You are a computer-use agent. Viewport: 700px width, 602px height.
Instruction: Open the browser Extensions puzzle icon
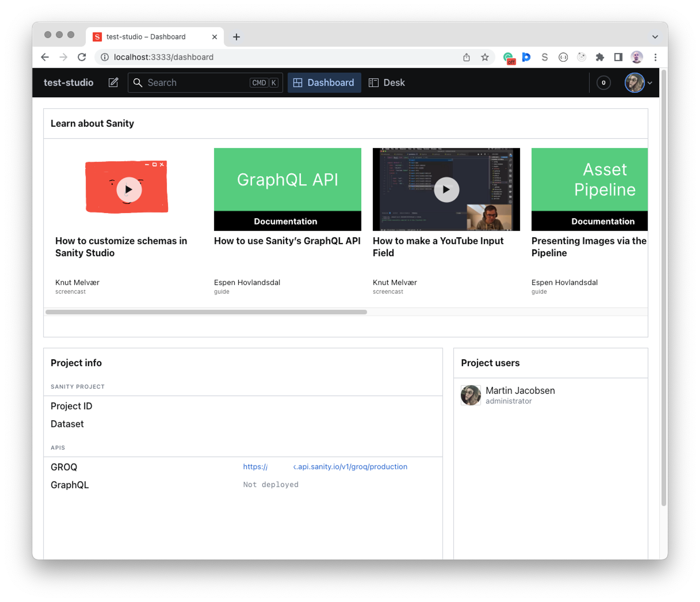600,57
